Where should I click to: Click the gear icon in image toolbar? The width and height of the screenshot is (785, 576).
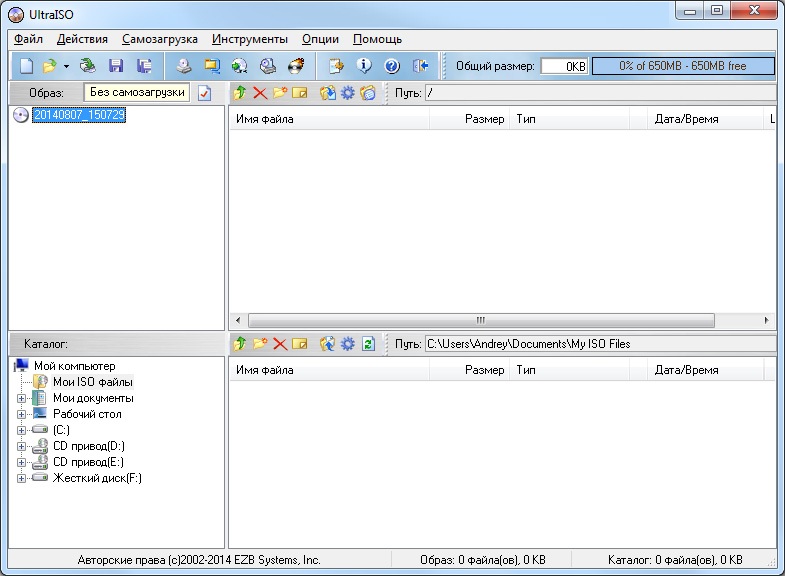point(348,93)
